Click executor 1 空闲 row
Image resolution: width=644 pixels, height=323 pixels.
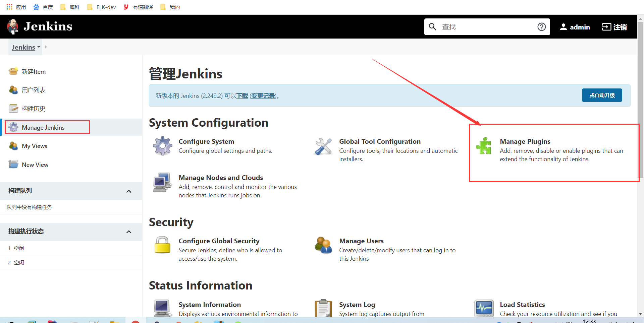(71, 248)
